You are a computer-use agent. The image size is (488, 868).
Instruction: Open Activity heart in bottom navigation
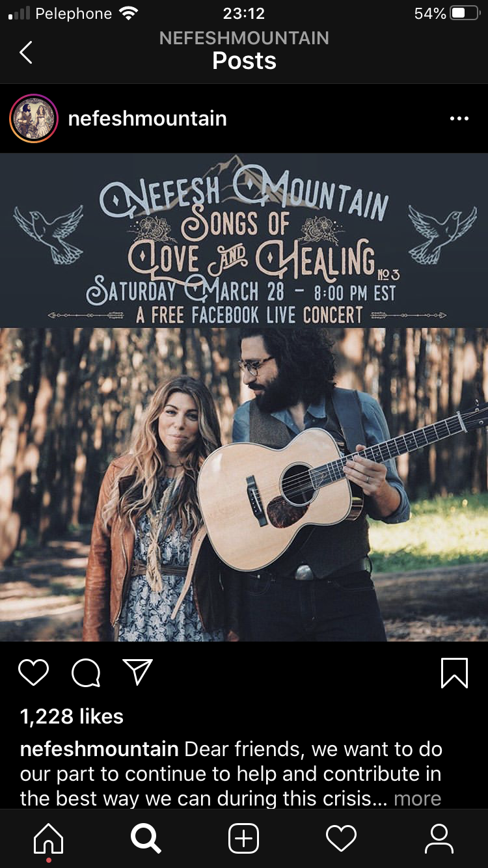click(342, 839)
